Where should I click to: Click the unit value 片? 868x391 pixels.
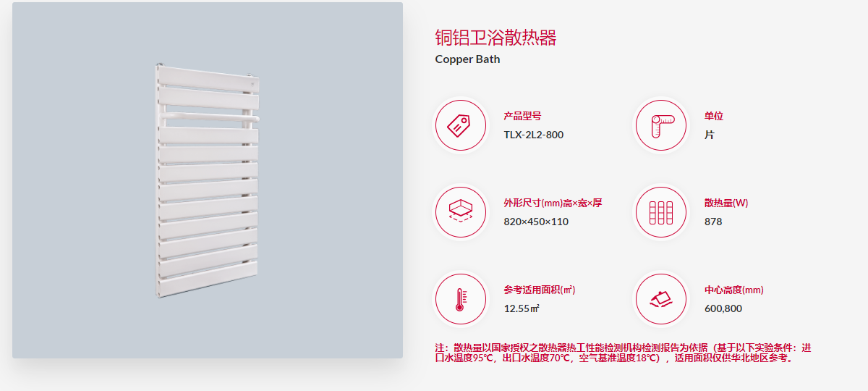pos(709,135)
